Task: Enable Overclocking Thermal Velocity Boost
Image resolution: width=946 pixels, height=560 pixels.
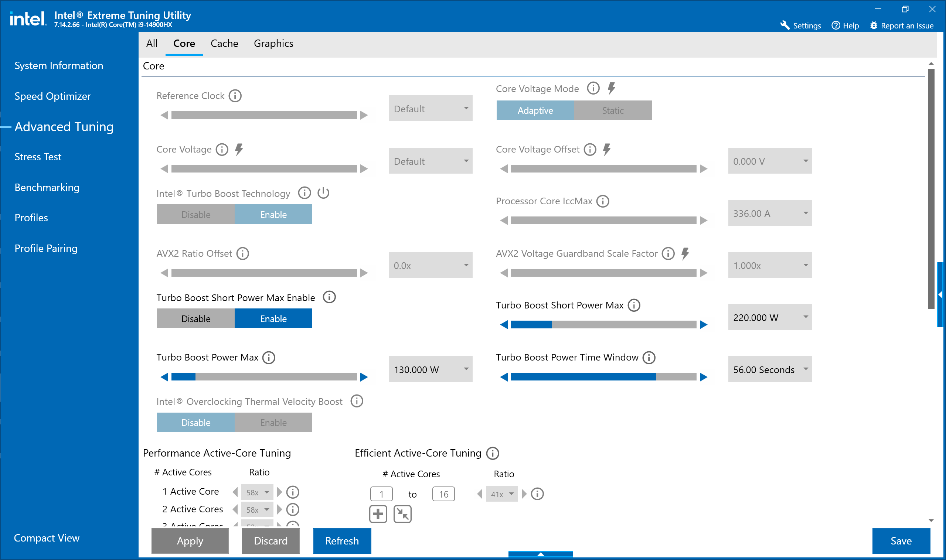Action: click(273, 422)
